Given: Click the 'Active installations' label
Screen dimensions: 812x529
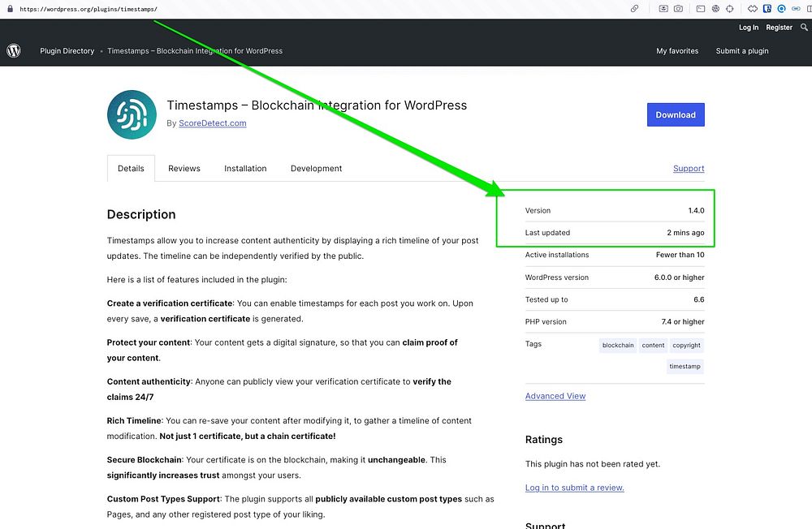Looking at the screenshot, I should (557, 255).
